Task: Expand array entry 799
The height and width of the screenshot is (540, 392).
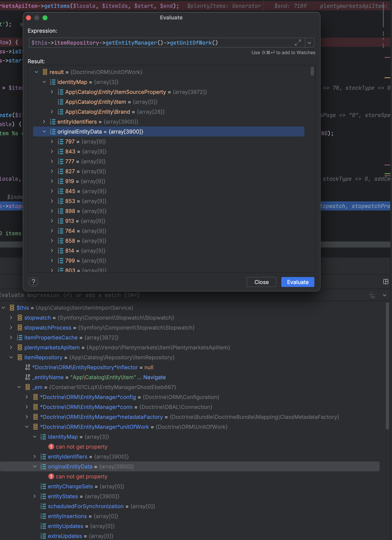Action: pos(52,261)
